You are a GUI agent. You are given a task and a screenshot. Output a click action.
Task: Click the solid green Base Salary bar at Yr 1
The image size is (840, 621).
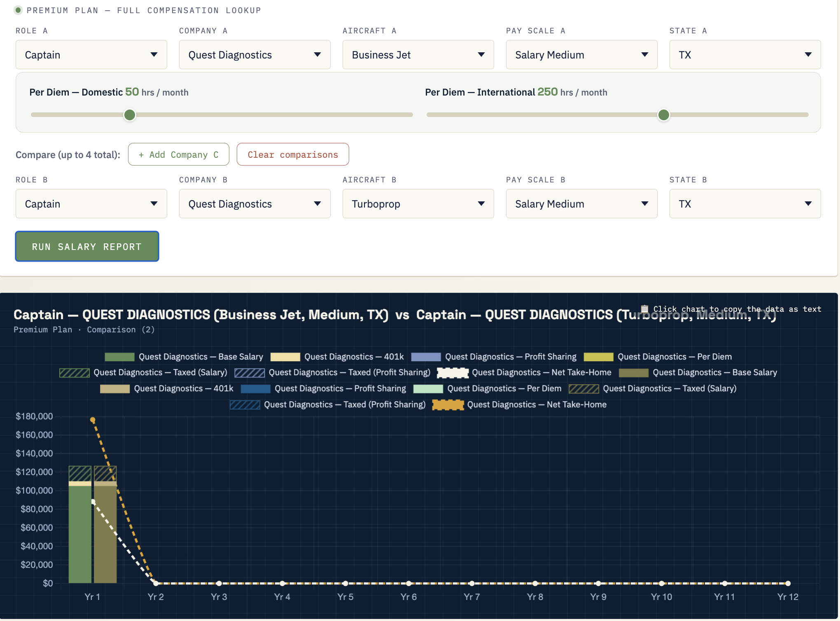click(80, 535)
